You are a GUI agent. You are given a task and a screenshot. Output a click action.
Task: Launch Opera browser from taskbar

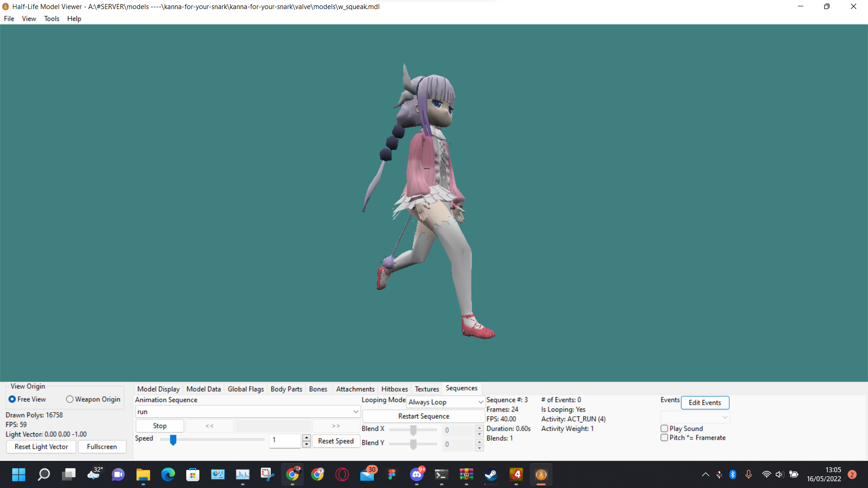(342, 474)
